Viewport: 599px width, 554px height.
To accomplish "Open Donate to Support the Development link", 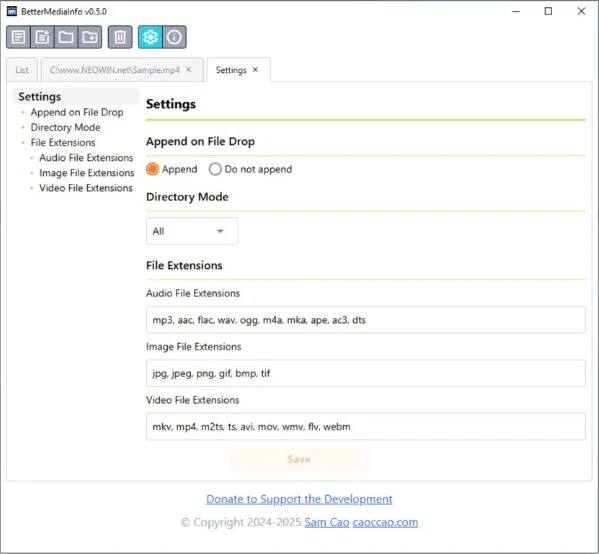I will click(x=299, y=499).
